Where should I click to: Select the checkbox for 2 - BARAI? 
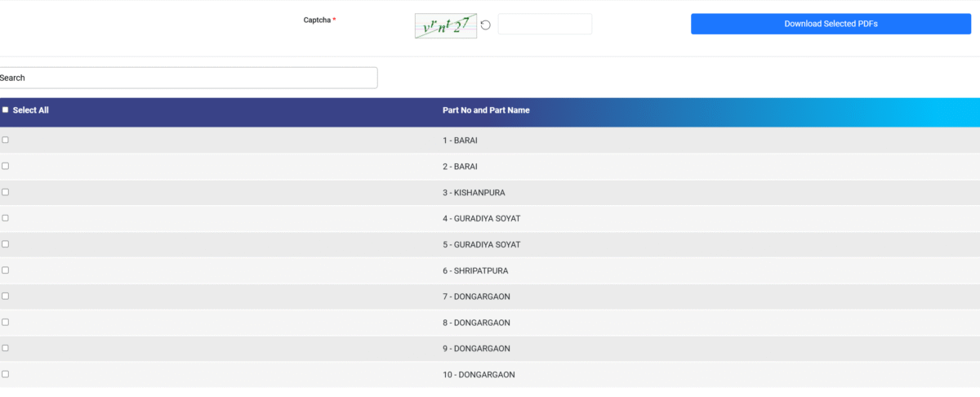click(x=6, y=166)
